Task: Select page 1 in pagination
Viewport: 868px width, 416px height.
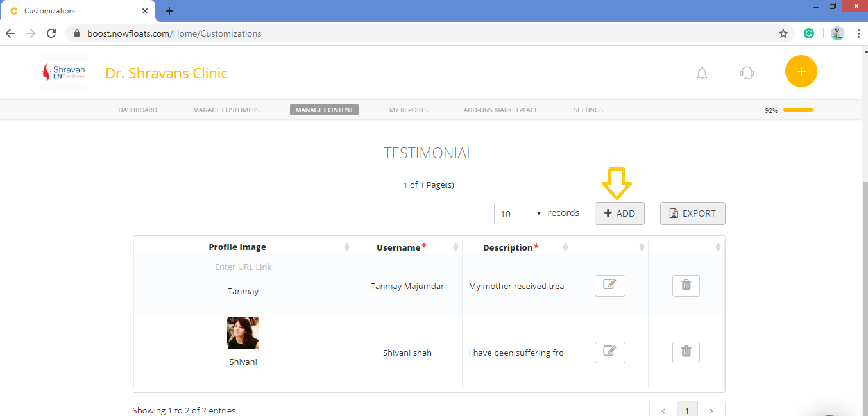Action: point(687,410)
